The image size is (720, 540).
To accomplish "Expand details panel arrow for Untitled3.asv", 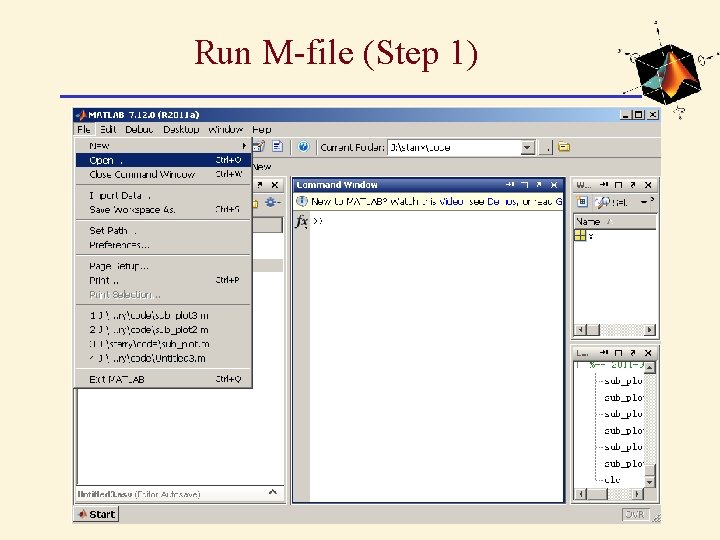I will click(273, 492).
